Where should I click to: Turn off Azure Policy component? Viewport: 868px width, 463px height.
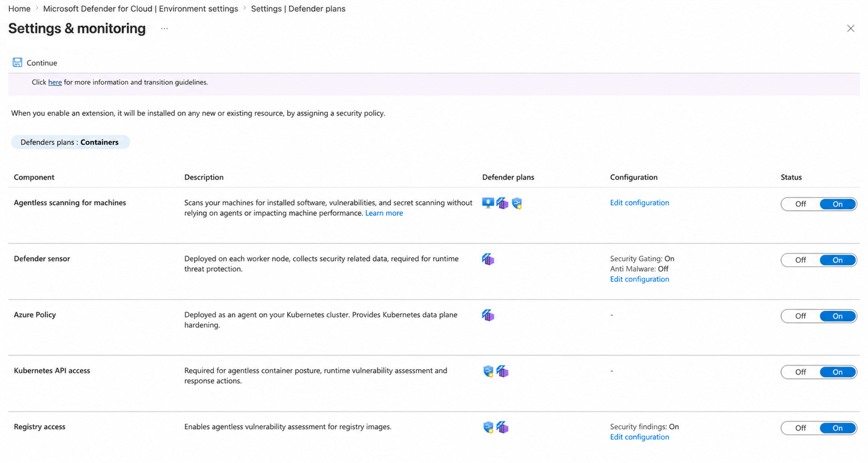pyautogui.click(x=800, y=316)
